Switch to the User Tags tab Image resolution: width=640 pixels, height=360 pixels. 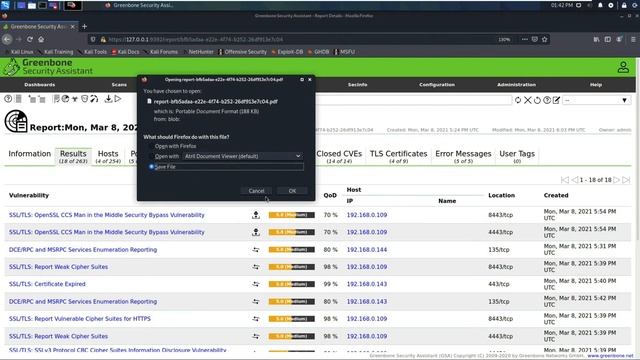[x=517, y=157]
